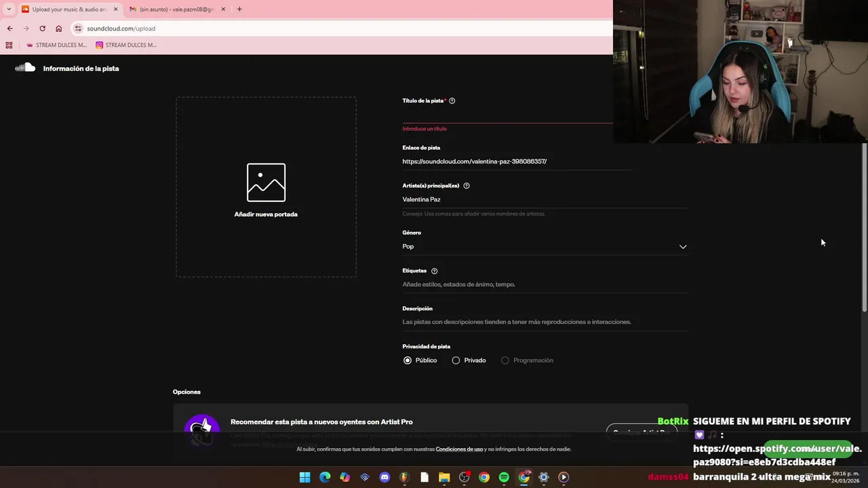Select Programación privacy option
This screenshot has width=868, height=488.
(527, 361)
